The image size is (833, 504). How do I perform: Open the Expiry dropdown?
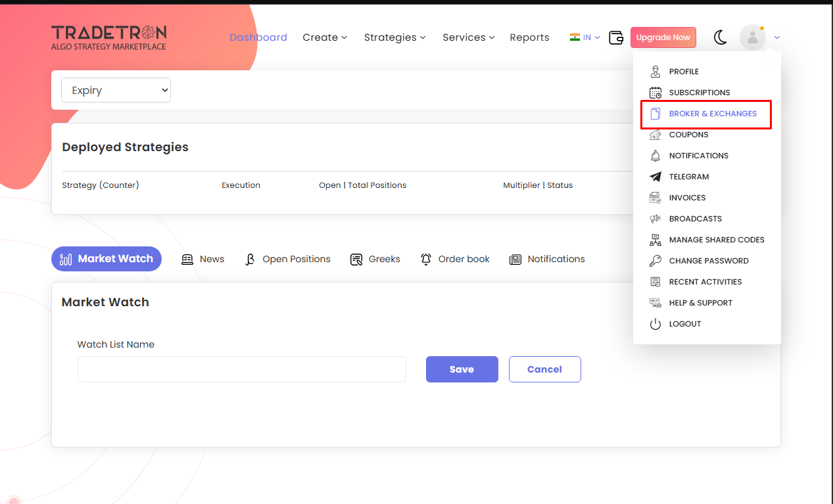click(116, 90)
